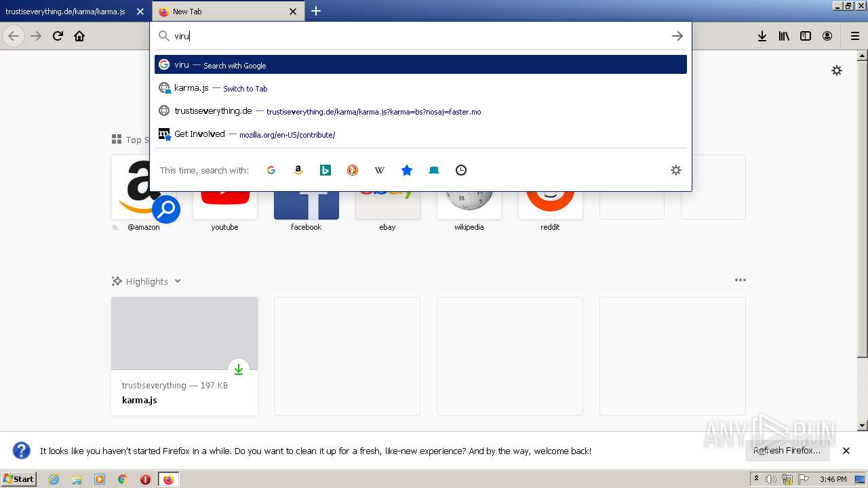Open Chrome from taskbar
Screen dimensions: 868x488
122,479
